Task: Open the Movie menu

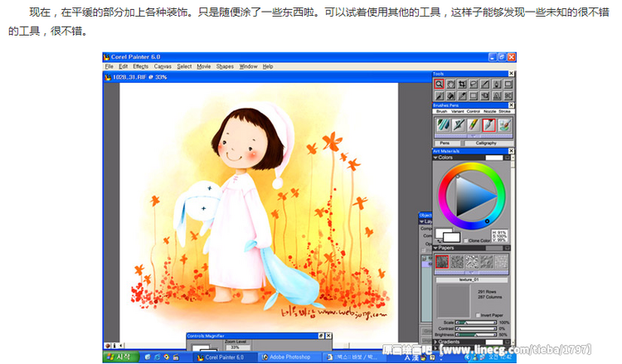Action: pos(204,66)
